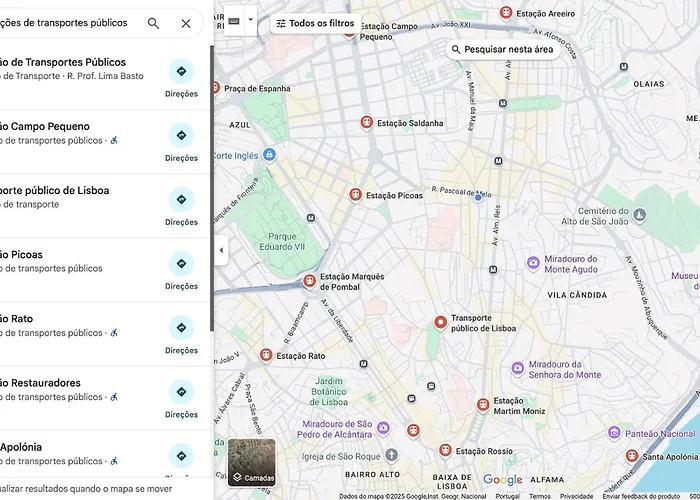Open the Privacidade link in map footer

tap(576, 496)
